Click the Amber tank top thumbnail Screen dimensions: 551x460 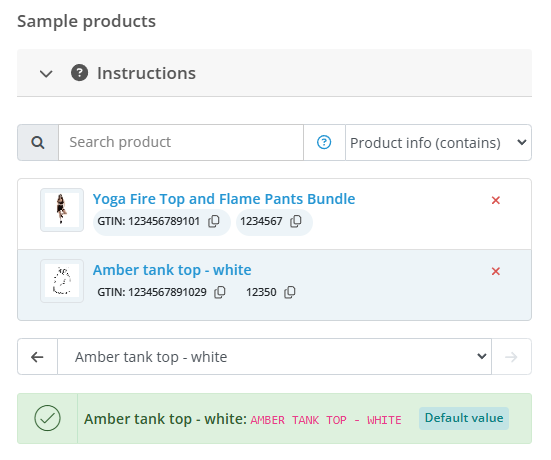pyautogui.click(x=62, y=281)
